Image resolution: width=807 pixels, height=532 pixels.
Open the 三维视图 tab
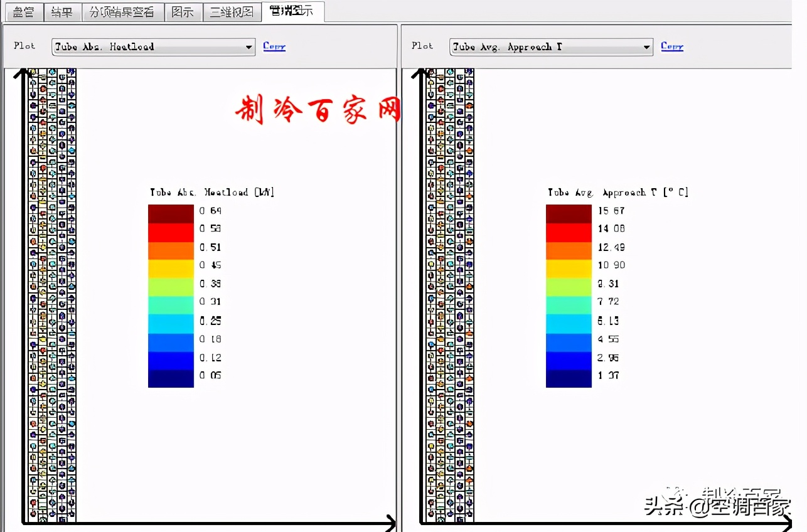point(232,12)
